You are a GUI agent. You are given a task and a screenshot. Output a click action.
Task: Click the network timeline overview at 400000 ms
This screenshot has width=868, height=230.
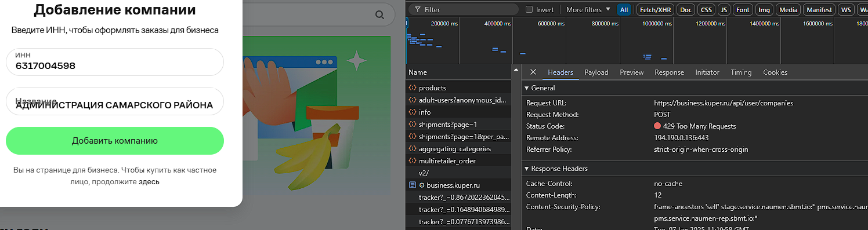(x=498, y=24)
